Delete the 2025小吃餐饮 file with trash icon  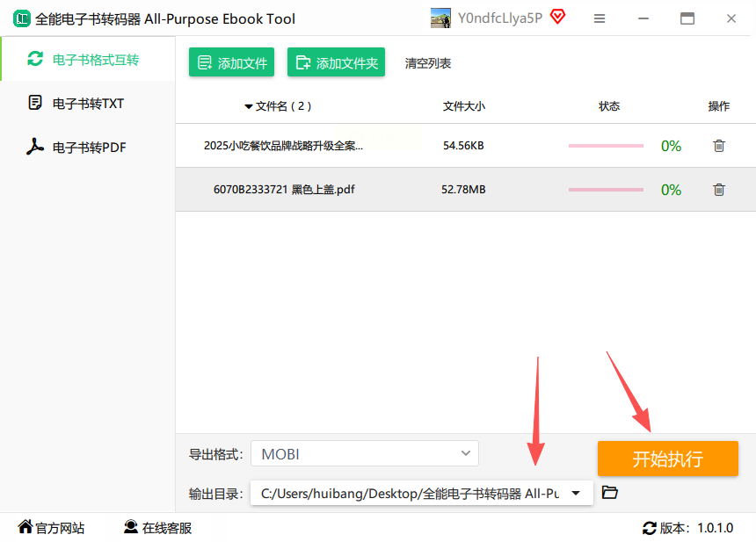click(719, 146)
